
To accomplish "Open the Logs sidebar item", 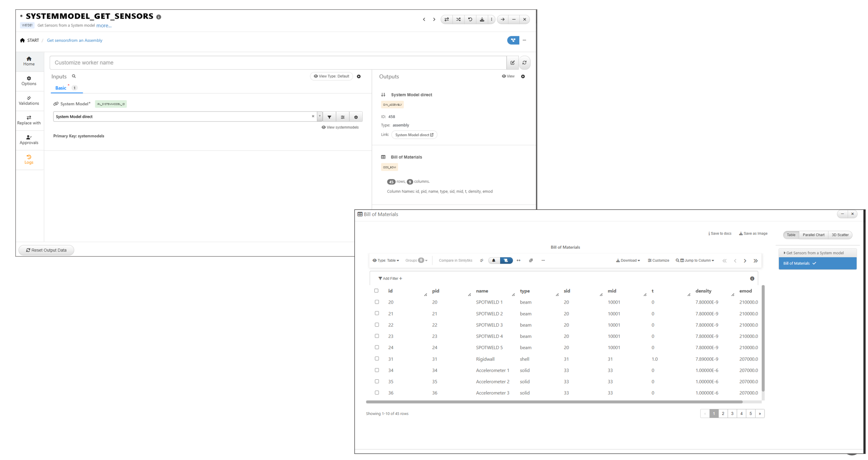I will [29, 159].
